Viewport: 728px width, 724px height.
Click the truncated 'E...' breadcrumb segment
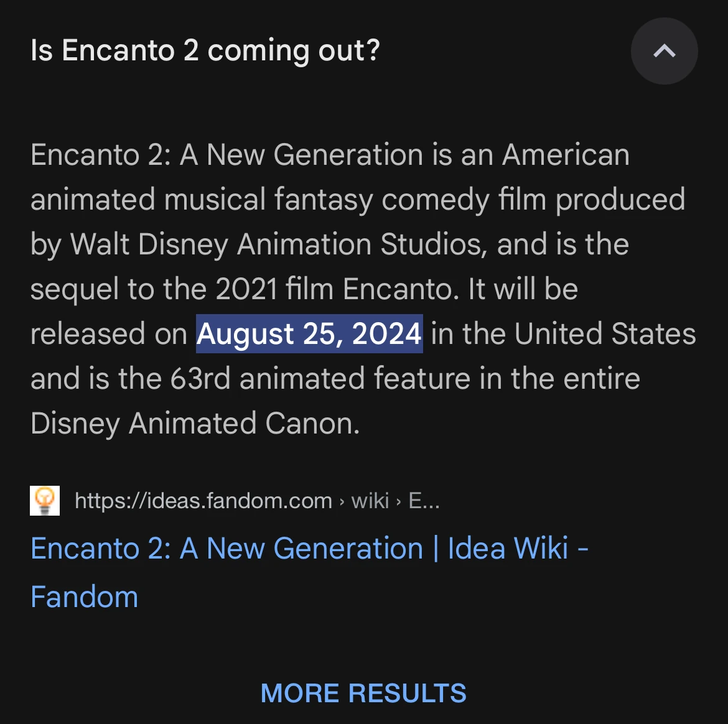[424, 501]
